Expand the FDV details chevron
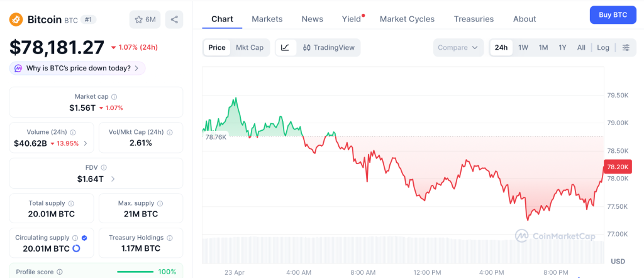The height and width of the screenshot is (278, 644). 113,179
